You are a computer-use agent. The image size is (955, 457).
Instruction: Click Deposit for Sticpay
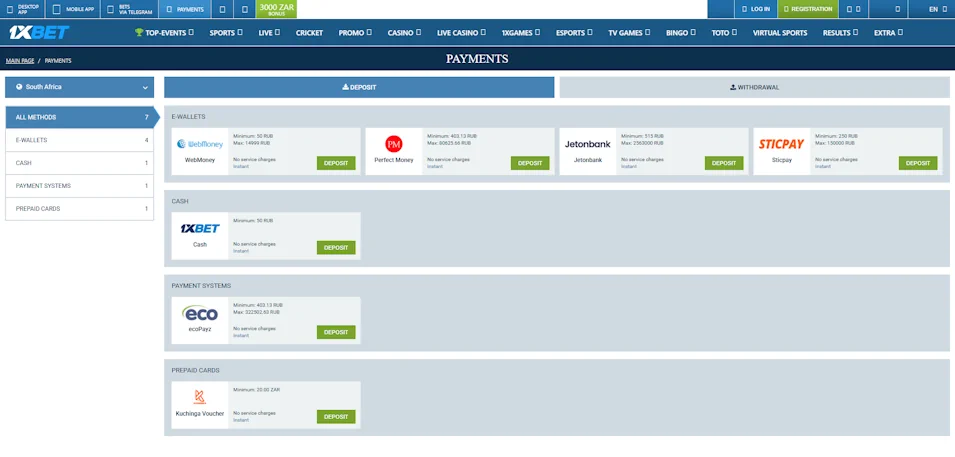pyautogui.click(x=918, y=163)
